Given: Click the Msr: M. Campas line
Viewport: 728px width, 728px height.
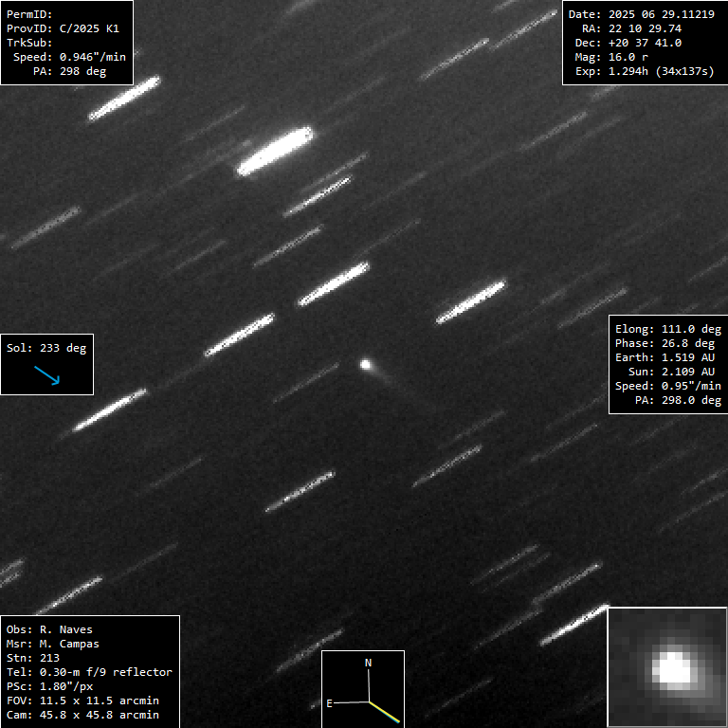Looking at the screenshot, I should pyautogui.click(x=53, y=644).
